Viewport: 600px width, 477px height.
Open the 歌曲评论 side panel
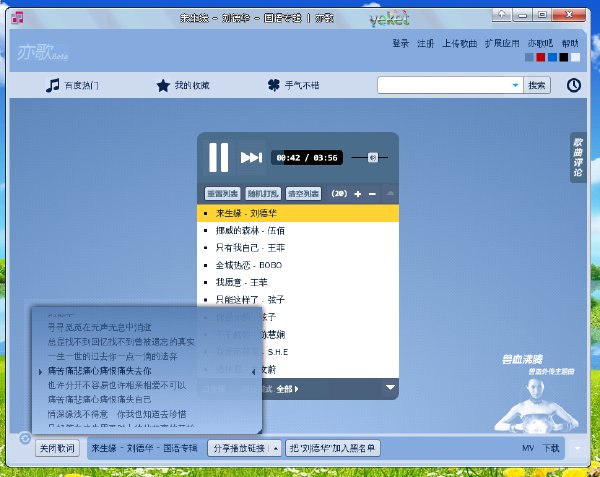pos(578,157)
